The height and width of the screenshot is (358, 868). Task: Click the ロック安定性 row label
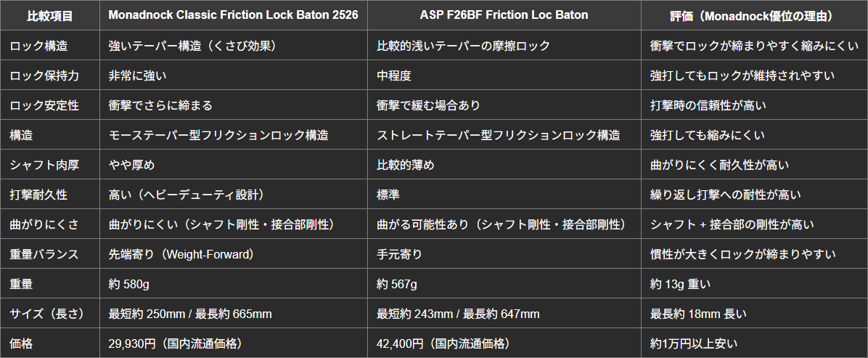click(x=44, y=105)
